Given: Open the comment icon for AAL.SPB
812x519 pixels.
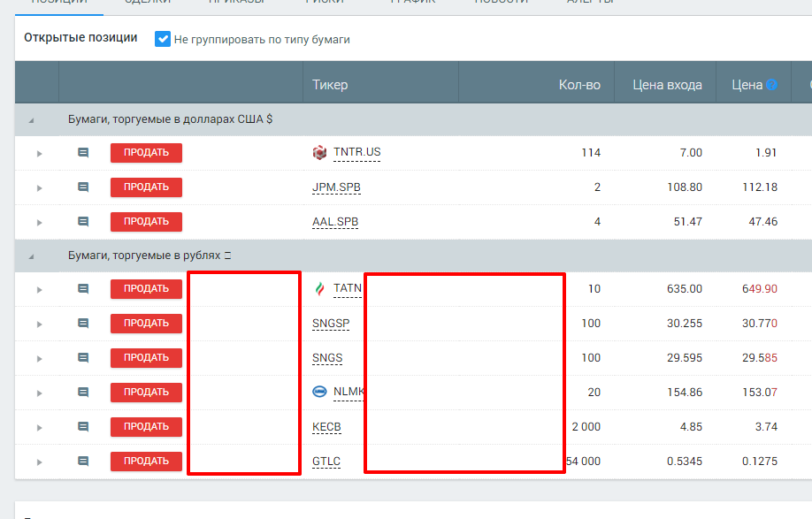Looking at the screenshot, I should [x=83, y=221].
